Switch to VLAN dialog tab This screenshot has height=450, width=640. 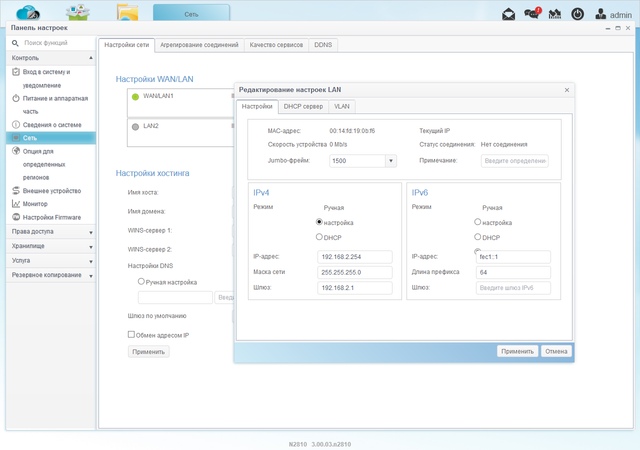tap(342, 107)
